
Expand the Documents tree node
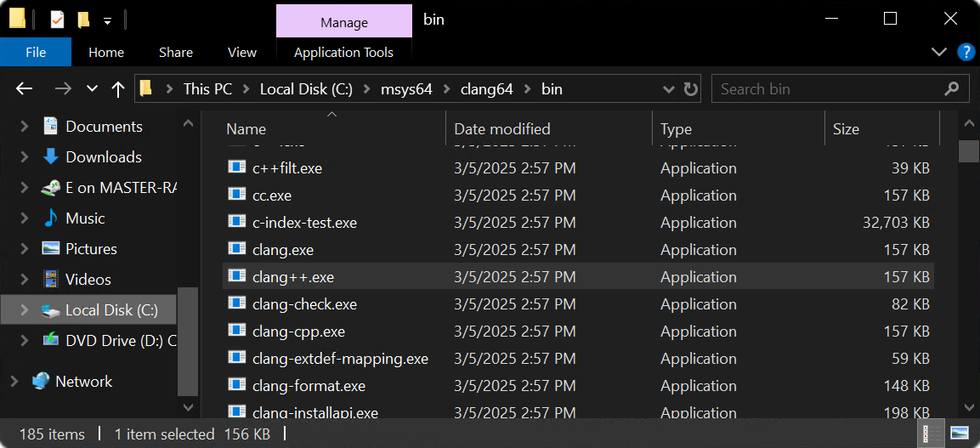tap(25, 127)
